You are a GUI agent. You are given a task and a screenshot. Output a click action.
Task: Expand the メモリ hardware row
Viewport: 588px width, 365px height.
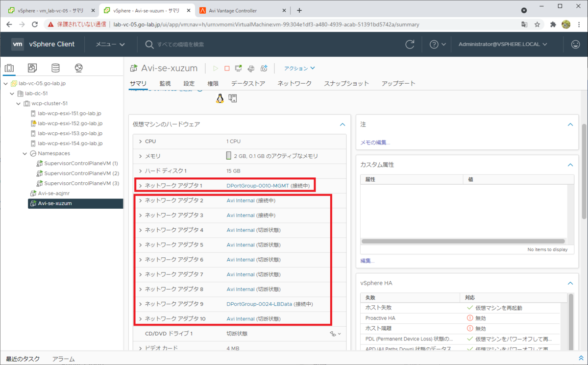tap(140, 156)
